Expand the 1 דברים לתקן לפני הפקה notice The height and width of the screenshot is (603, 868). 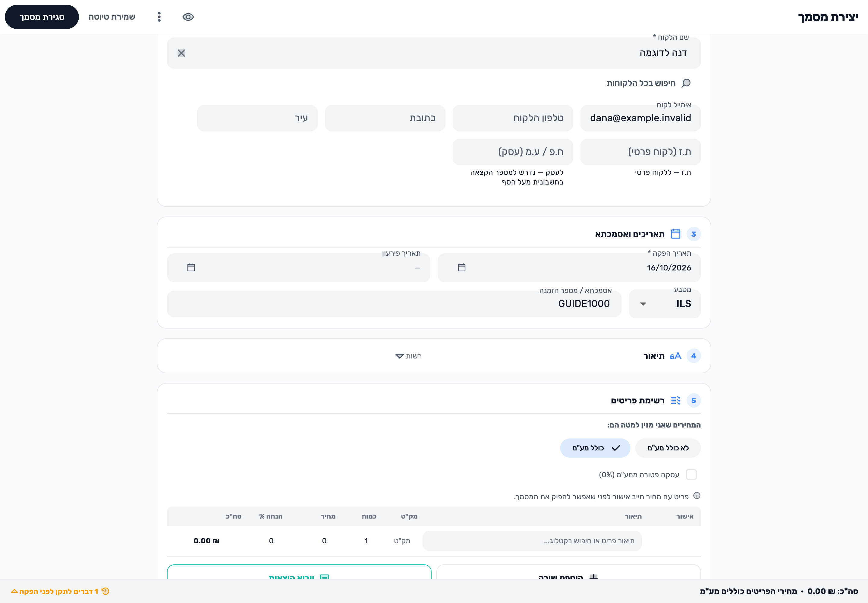point(61,591)
